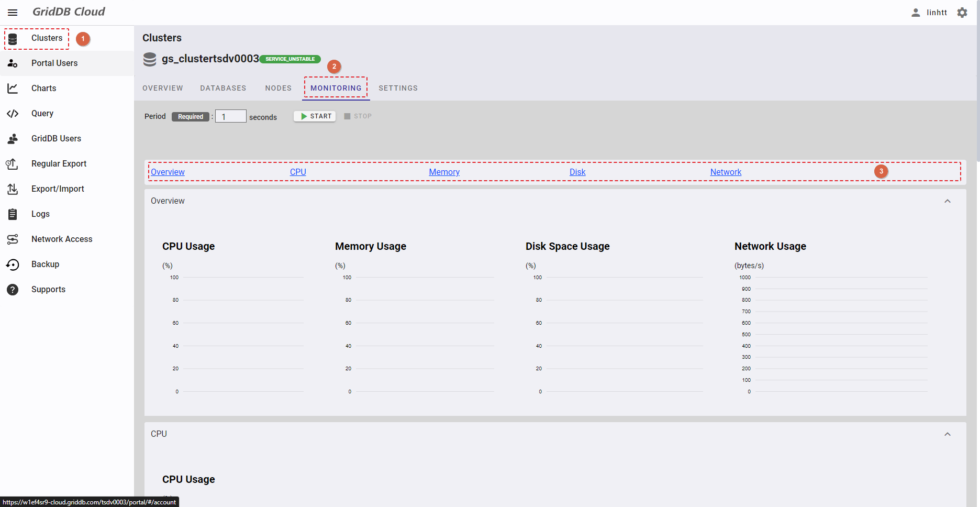The width and height of the screenshot is (980, 507).
Task: Jump to the Network section link
Action: [x=726, y=172]
